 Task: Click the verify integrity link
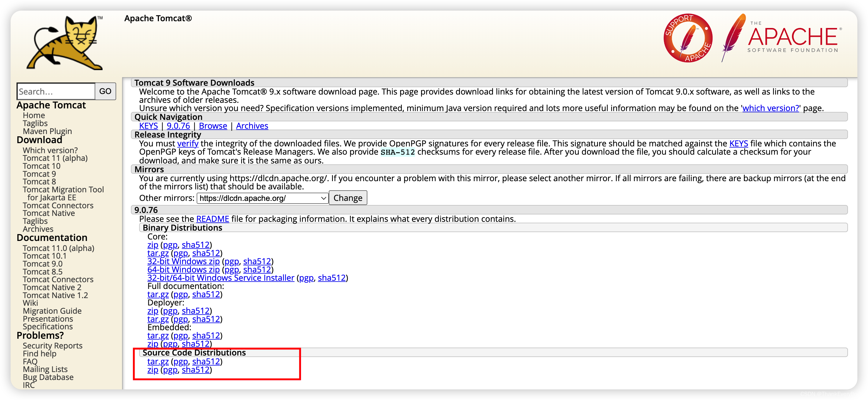pos(188,143)
